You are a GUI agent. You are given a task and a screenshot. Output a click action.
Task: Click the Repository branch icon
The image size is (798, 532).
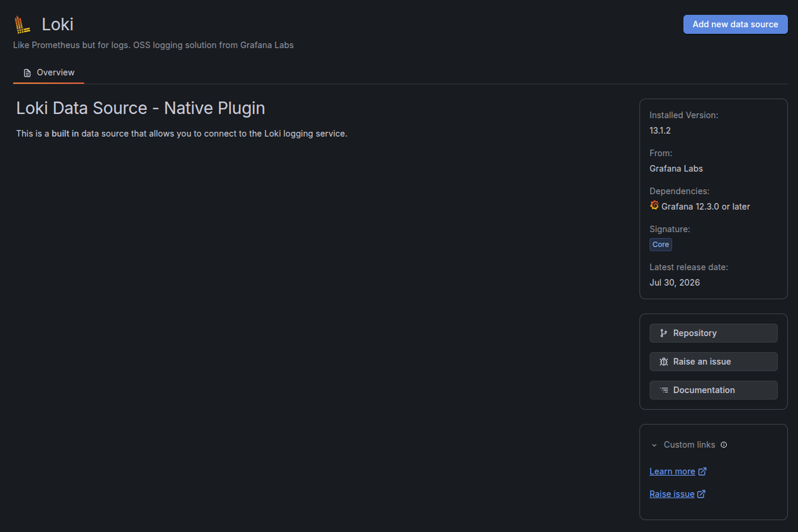(664, 333)
